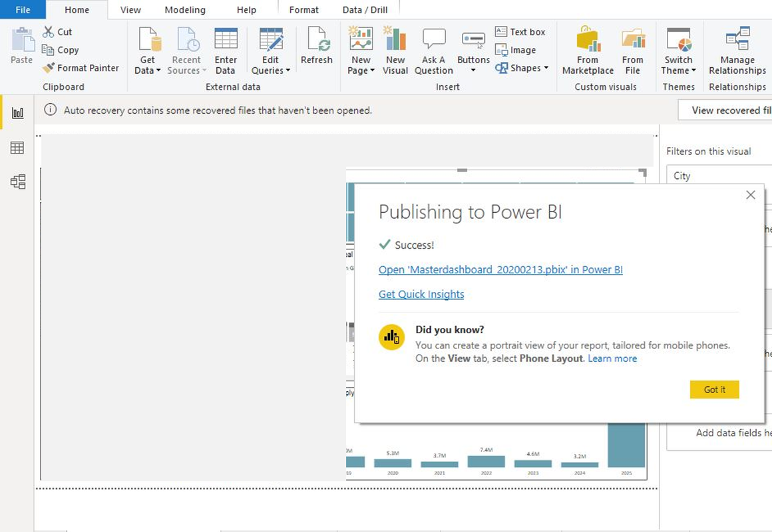Screen dimensions: 772x532
Task: Expand Buttons dropdown arrow
Action: coord(473,70)
